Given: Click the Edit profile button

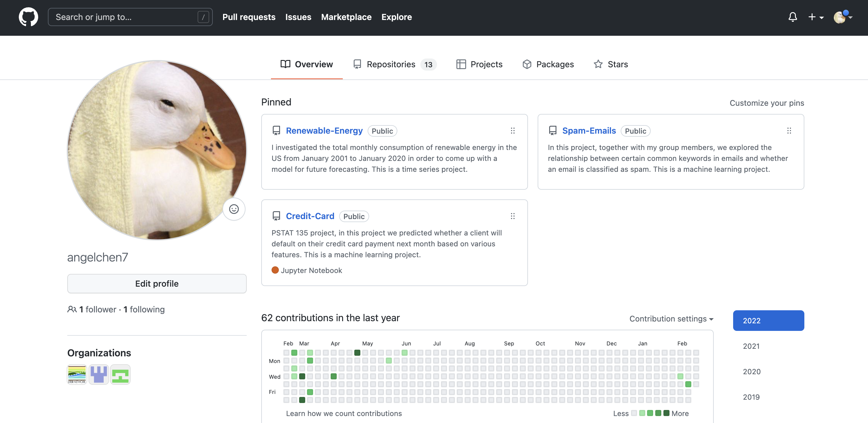Looking at the screenshot, I should (157, 284).
